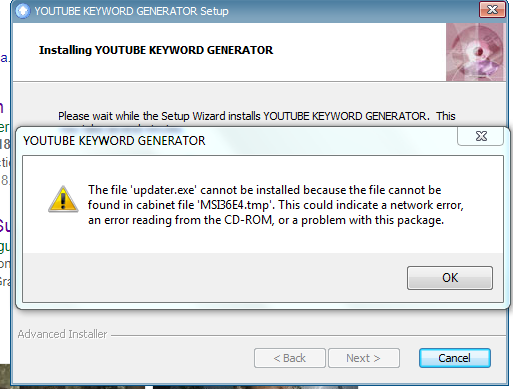The height and width of the screenshot is (389, 513).
Task: Click the 'Installing YOUTUBE KEYWORD GENERATOR' heading
Action: (156, 50)
